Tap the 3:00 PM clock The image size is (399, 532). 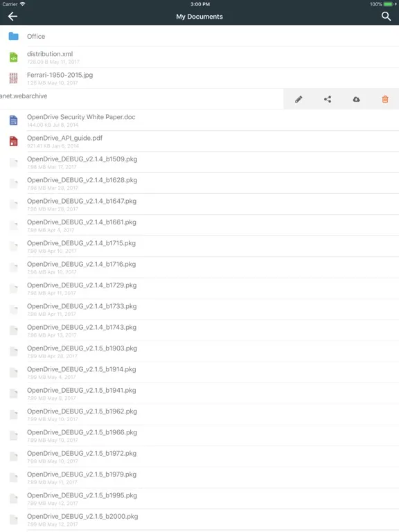[x=199, y=4]
